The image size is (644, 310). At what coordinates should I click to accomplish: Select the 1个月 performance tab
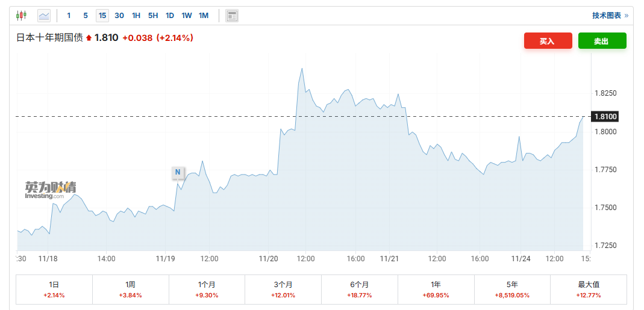coord(207,289)
